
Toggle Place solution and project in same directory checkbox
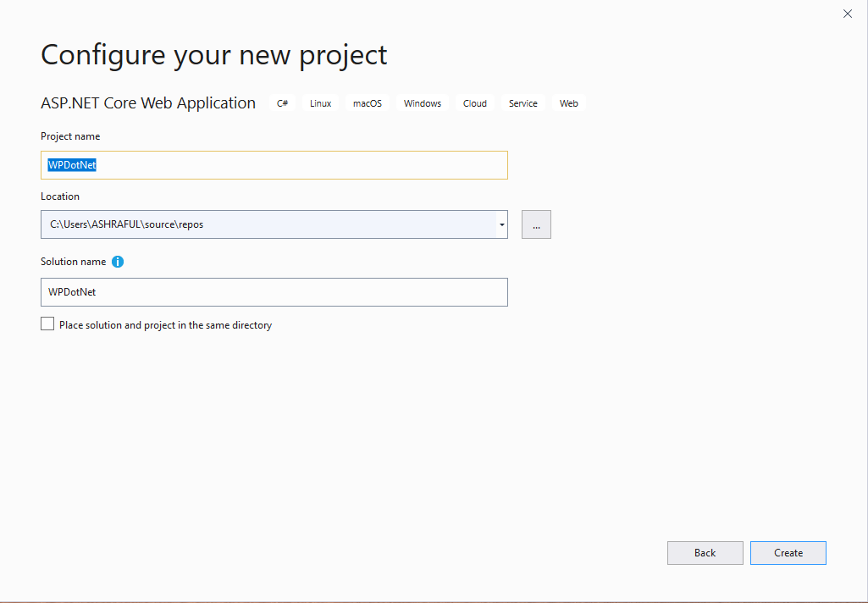click(x=47, y=324)
